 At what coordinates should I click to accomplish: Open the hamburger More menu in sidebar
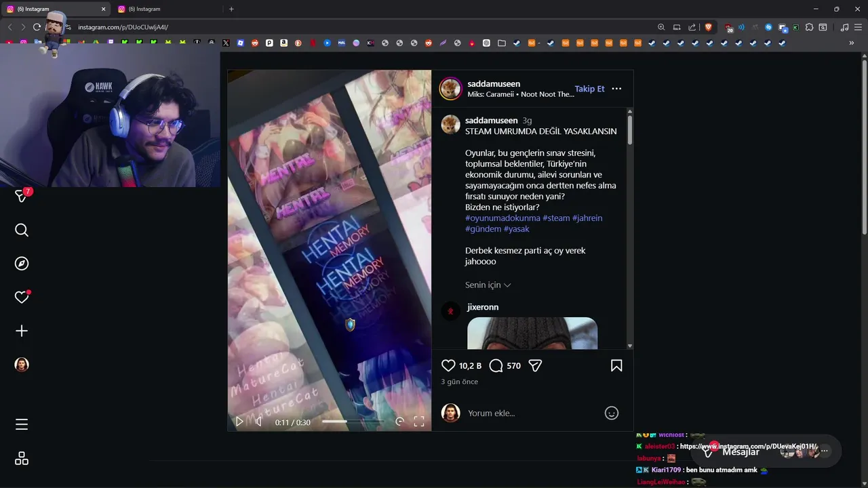pos(22,424)
